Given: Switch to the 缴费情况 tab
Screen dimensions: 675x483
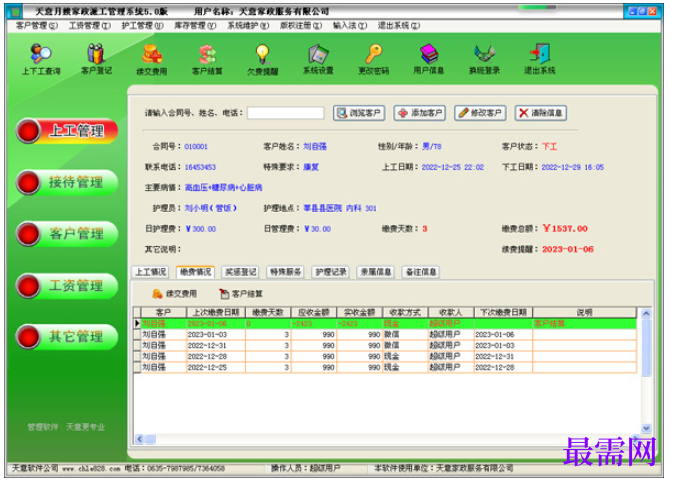Looking at the screenshot, I should 195,272.
